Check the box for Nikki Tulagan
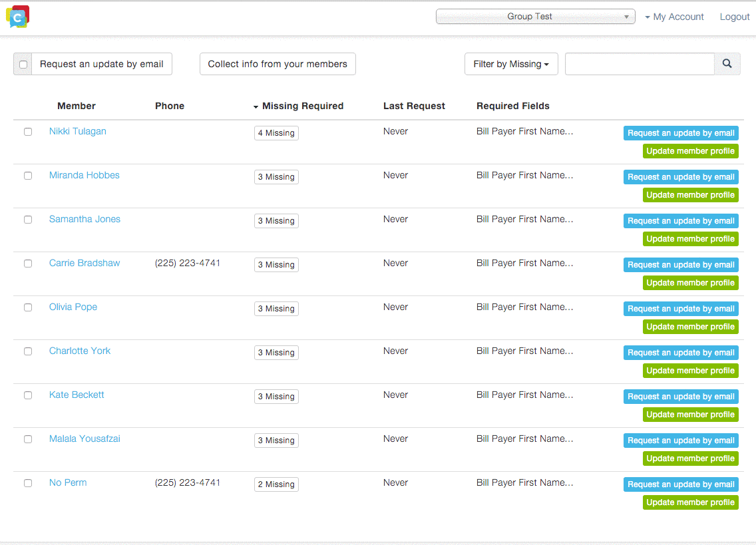The width and height of the screenshot is (756, 545). (x=28, y=132)
